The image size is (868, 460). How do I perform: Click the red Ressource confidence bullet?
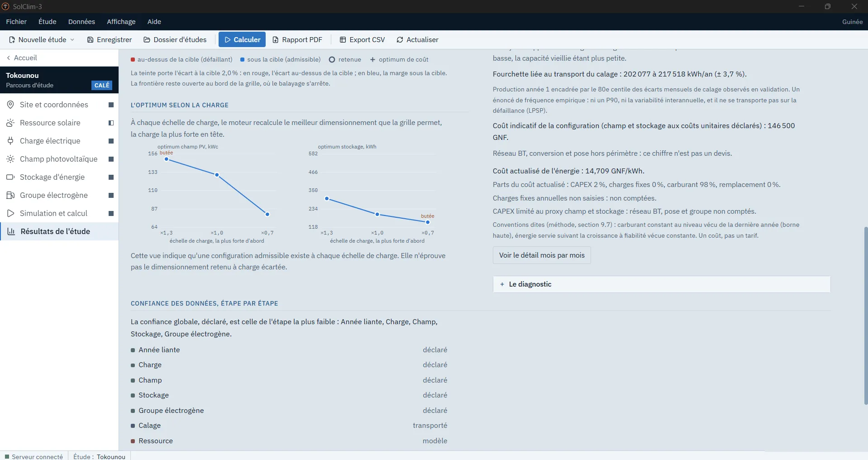(x=133, y=441)
